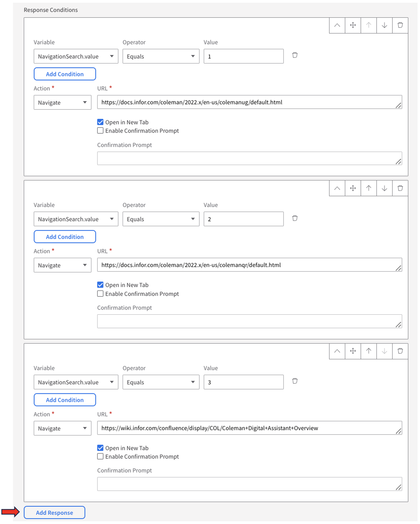The image size is (420, 524).
Task: Move the second response up with arrow
Action: pos(369,188)
